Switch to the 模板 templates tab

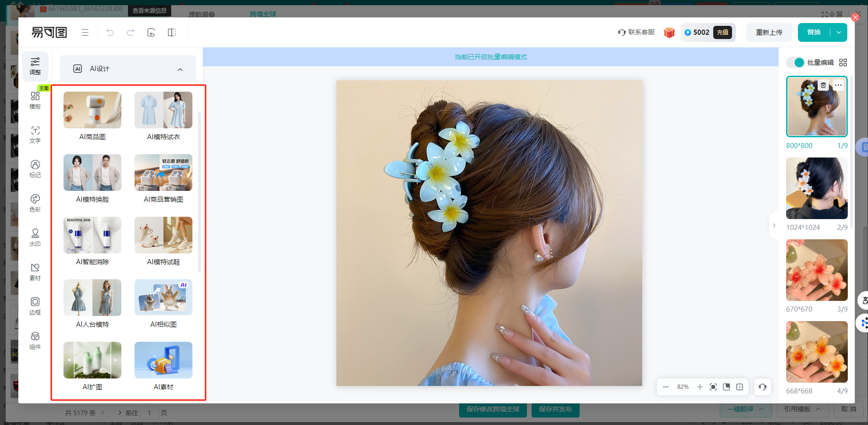coord(35,100)
